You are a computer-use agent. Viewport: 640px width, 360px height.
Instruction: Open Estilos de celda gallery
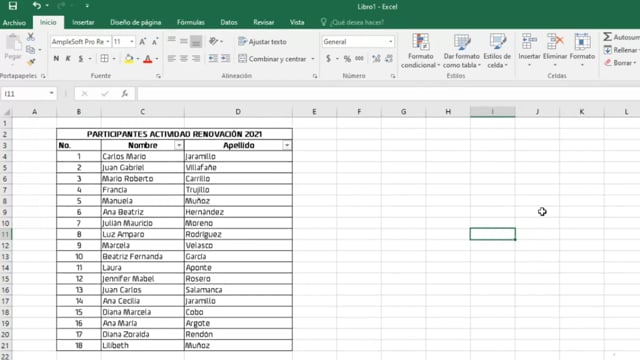pos(497,51)
